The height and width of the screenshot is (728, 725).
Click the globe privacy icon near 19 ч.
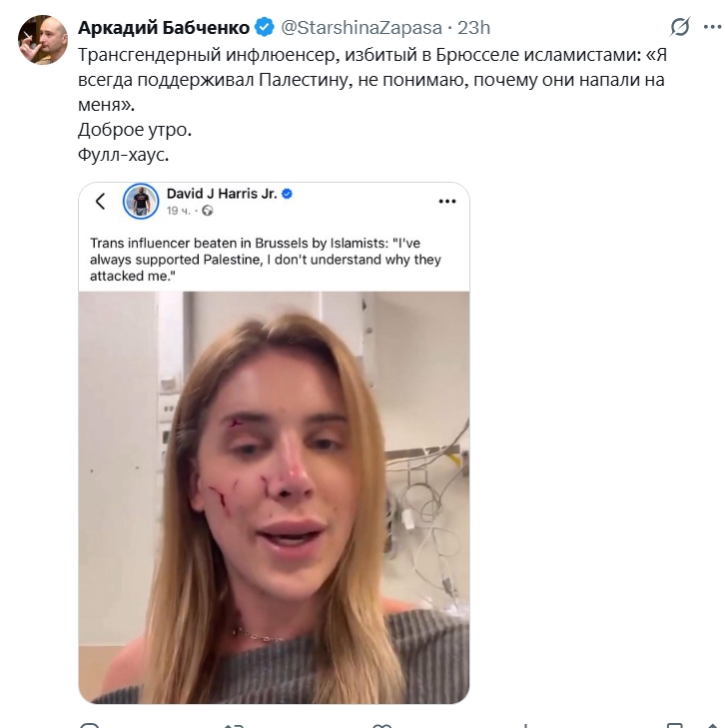click(208, 211)
